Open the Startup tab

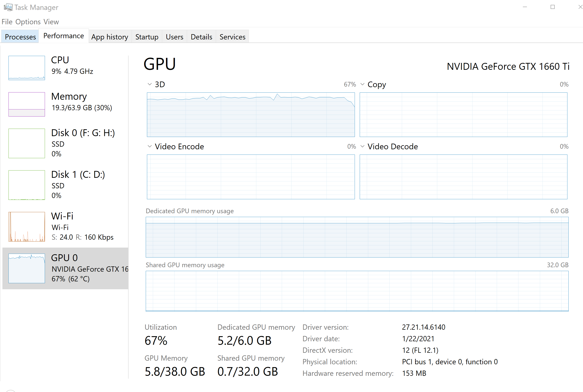point(147,36)
